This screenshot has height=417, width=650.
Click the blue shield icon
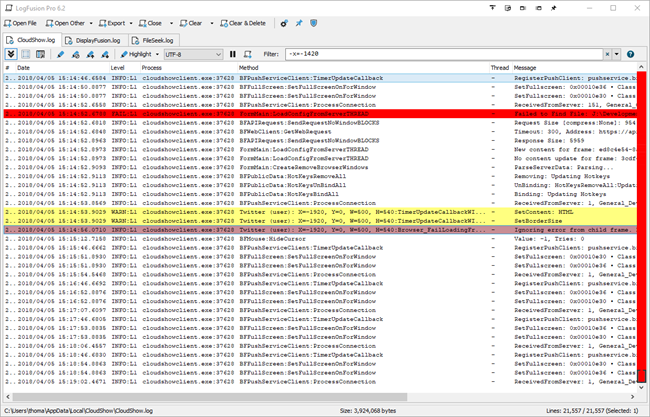tap(314, 23)
